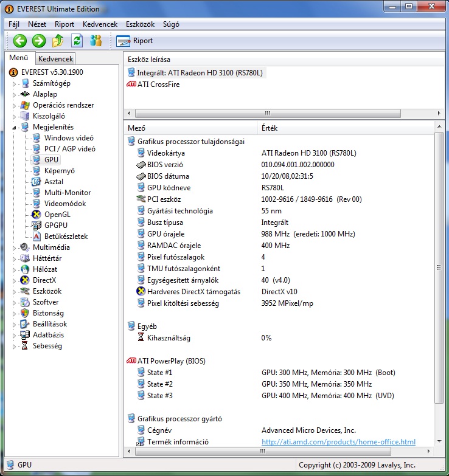Viewport: 449px width, 476px height.
Task: Click the Érték column header
Action: pyautogui.click(x=346, y=128)
